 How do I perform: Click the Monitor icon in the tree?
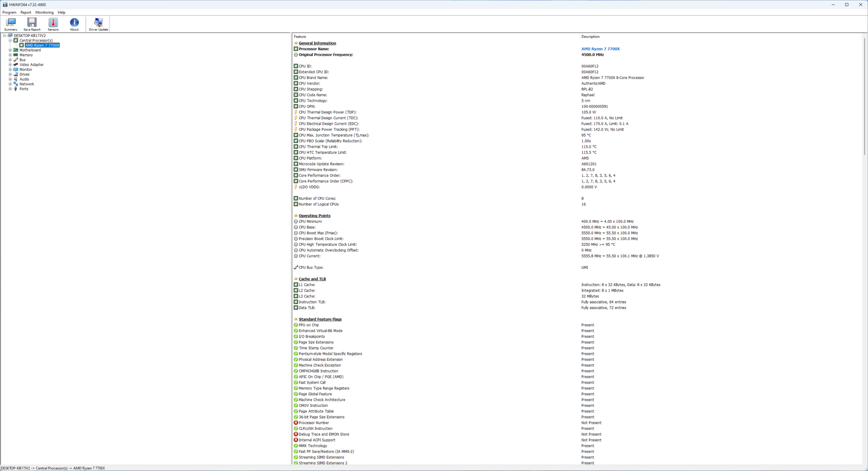pos(16,70)
